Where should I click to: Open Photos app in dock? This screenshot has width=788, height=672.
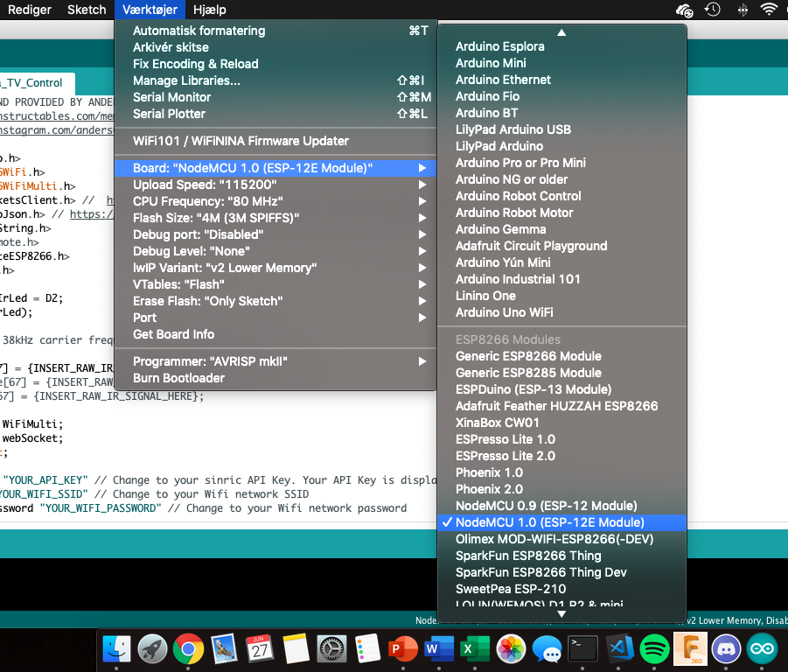pyautogui.click(x=511, y=649)
